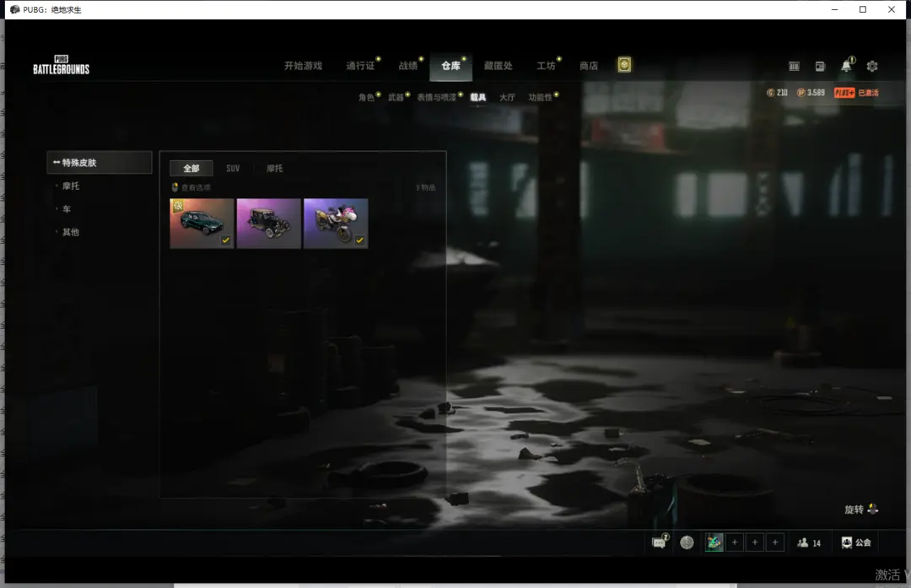The image size is (911, 588).
Task: Switch to 武器 sub-tab
Action: pos(396,97)
